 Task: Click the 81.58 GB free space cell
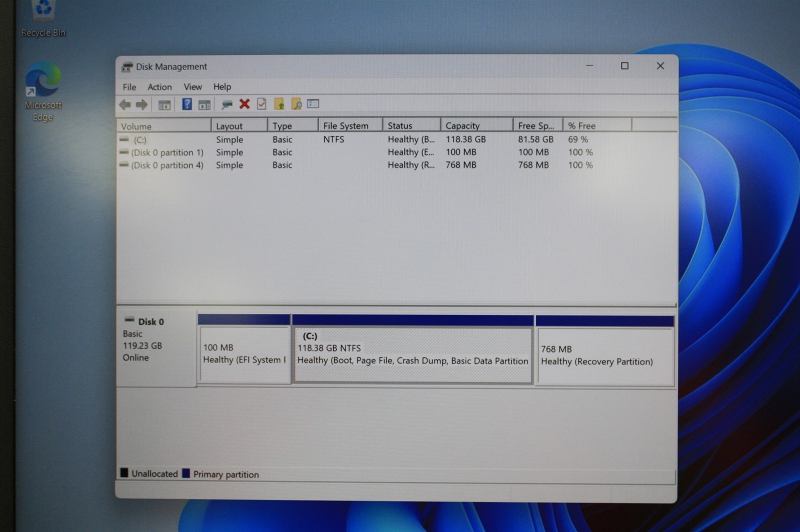536,139
